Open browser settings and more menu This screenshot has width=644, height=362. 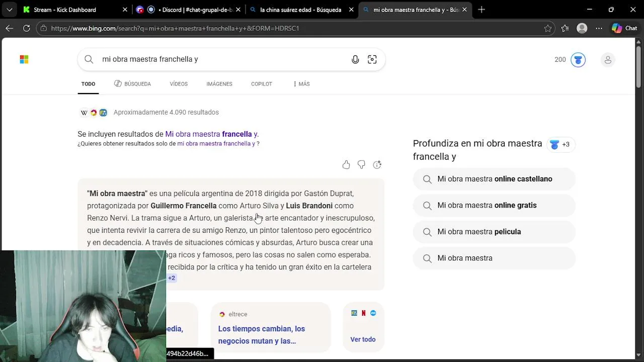(599, 28)
